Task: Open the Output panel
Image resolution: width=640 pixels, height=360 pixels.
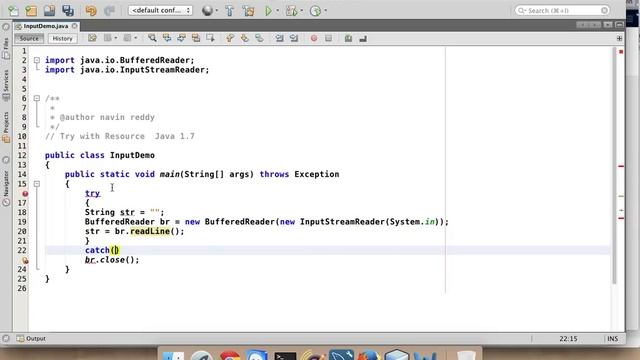Action: click(x=31, y=338)
